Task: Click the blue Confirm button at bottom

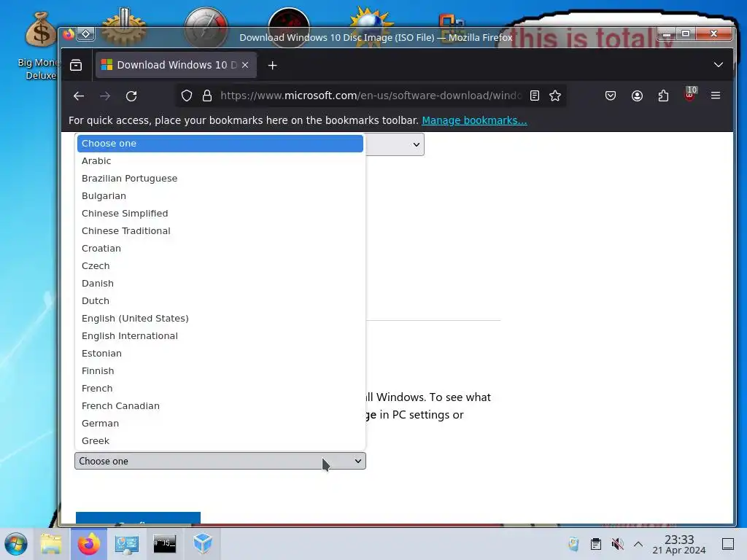Action: coord(138,518)
